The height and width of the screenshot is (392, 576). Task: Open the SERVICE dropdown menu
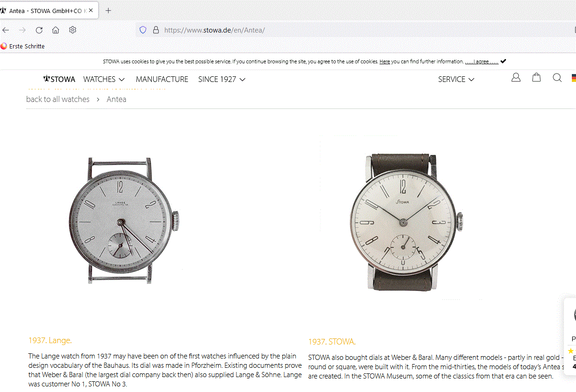(x=456, y=79)
